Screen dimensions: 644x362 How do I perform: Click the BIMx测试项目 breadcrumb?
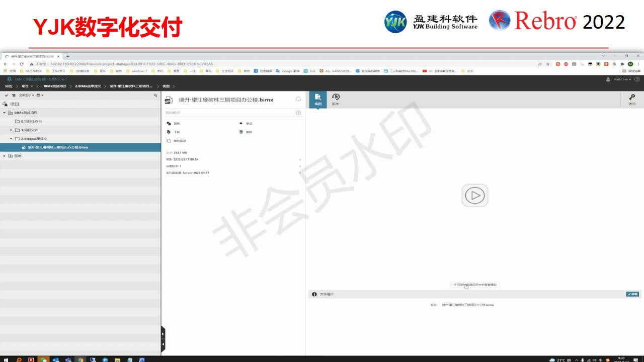55,86
